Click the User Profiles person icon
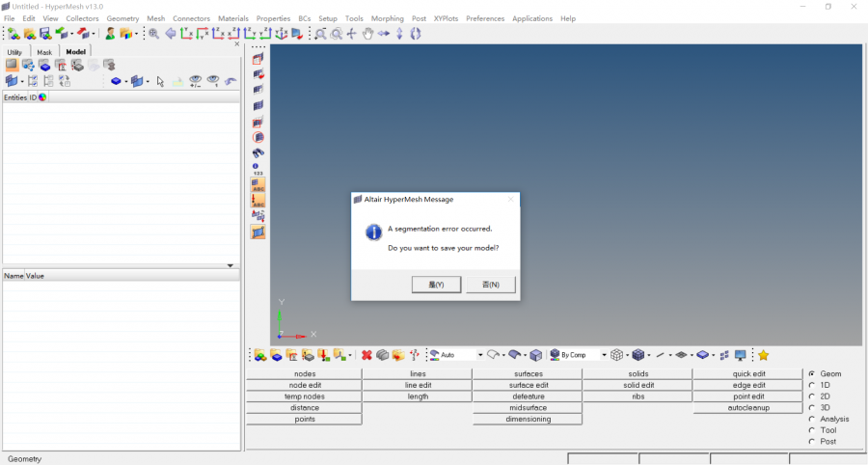The image size is (868, 465). (110, 34)
